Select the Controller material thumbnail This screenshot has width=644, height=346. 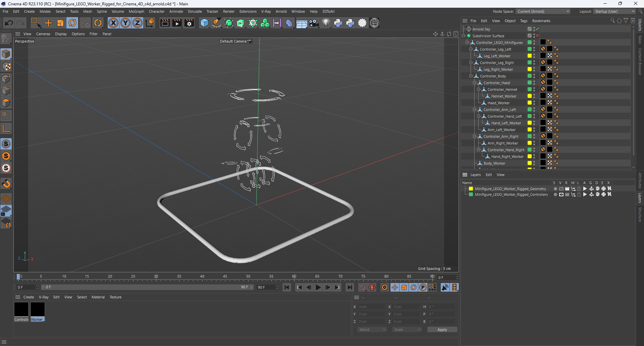[x=21, y=309]
